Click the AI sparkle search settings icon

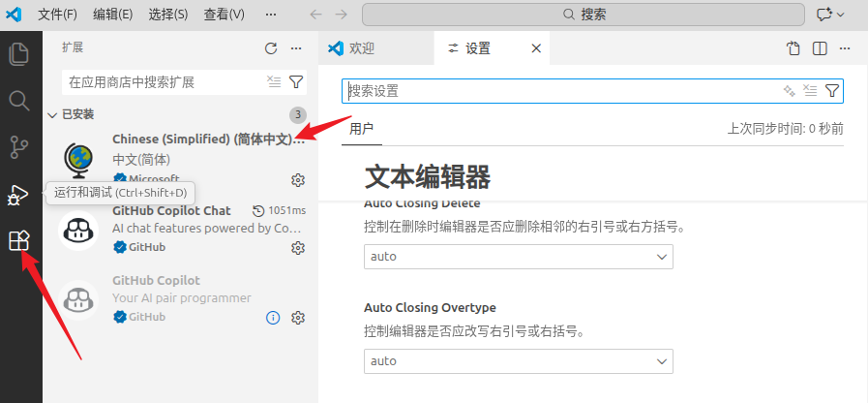789,91
